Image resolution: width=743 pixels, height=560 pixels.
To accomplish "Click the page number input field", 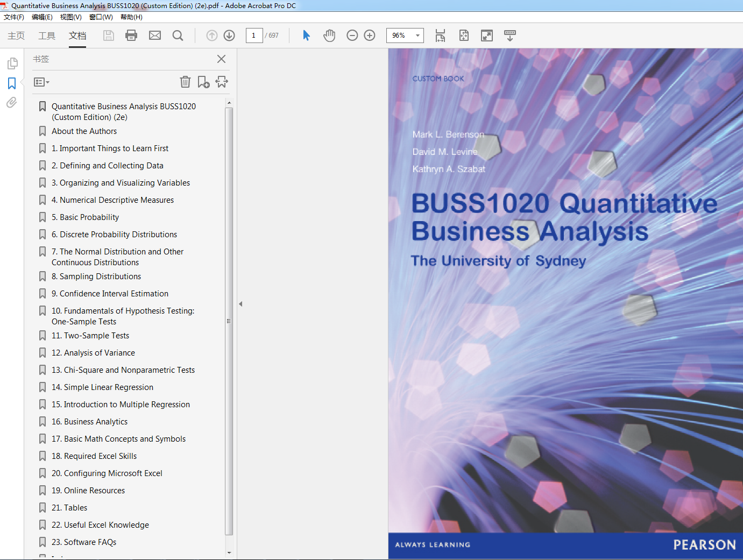I will click(x=254, y=36).
